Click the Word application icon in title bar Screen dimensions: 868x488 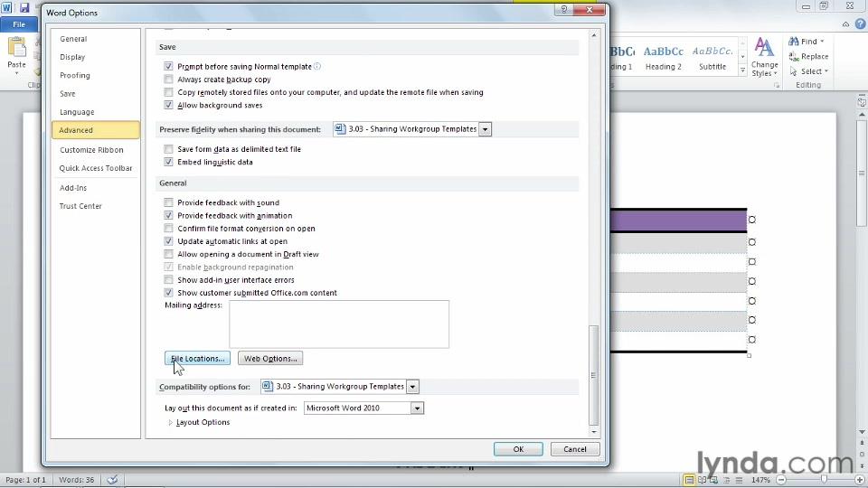pyautogui.click(x=6, y=8)
